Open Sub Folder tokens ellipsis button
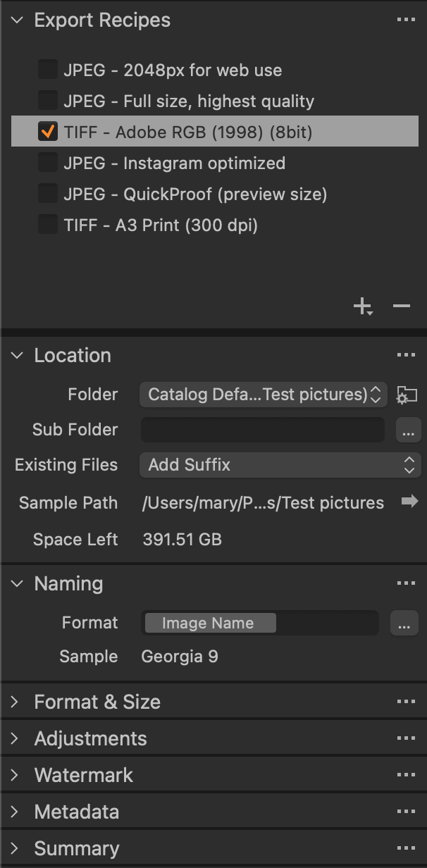The width and height of the screenshot is (427, 868). click(408, 430)
